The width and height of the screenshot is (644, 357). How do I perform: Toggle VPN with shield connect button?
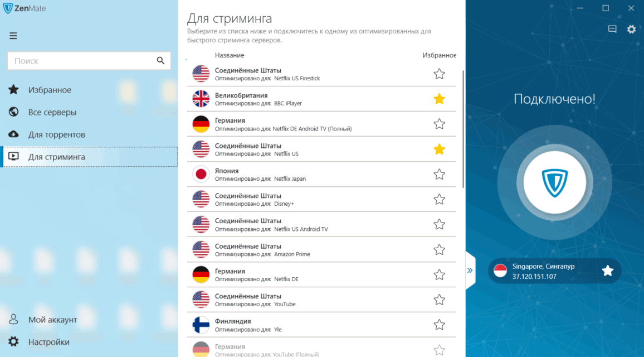[554, 182]
